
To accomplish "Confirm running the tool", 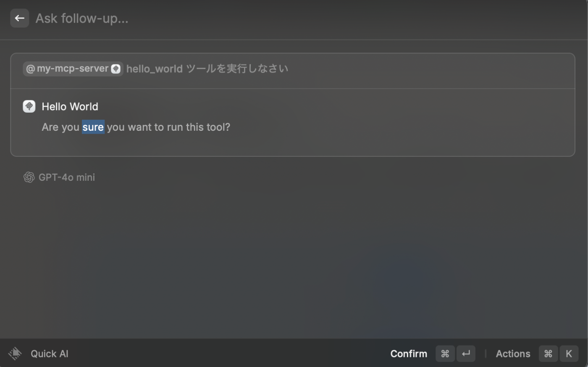I will point(409,354).
